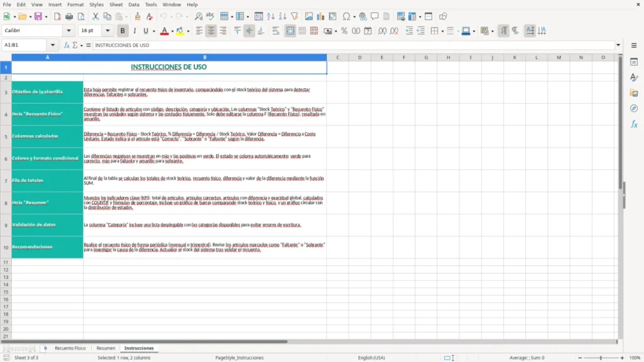
Task: Insert a special character omega icon
Action: tap(347, 16)
